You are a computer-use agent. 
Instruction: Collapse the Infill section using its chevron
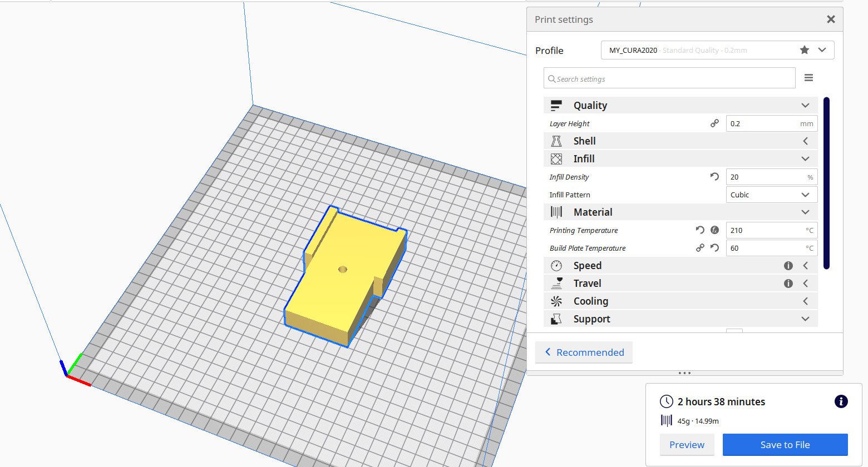[x=805, y=159]
